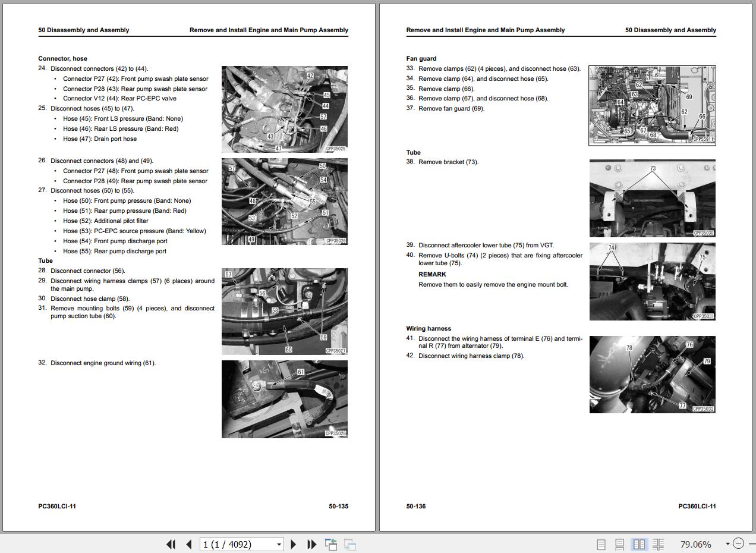Click photo CPP35026 of pump hoses
756x553 pixels.
[285, 202]
